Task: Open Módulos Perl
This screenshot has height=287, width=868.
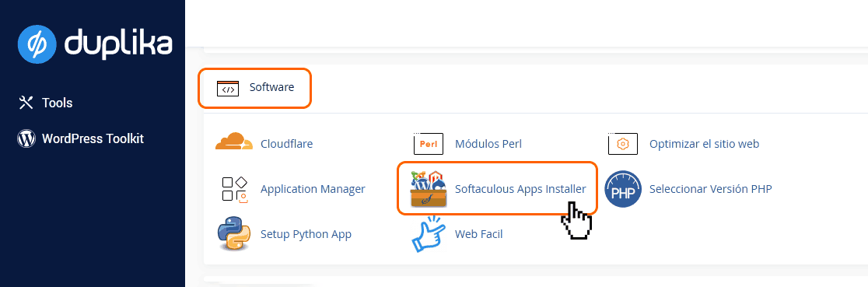Action: [x=488, y=143]
